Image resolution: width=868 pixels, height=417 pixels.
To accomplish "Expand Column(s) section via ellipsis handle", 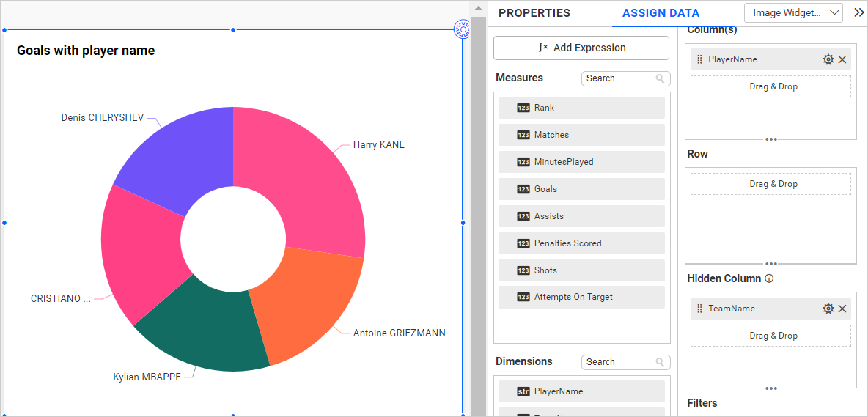I will pos(770,139).
